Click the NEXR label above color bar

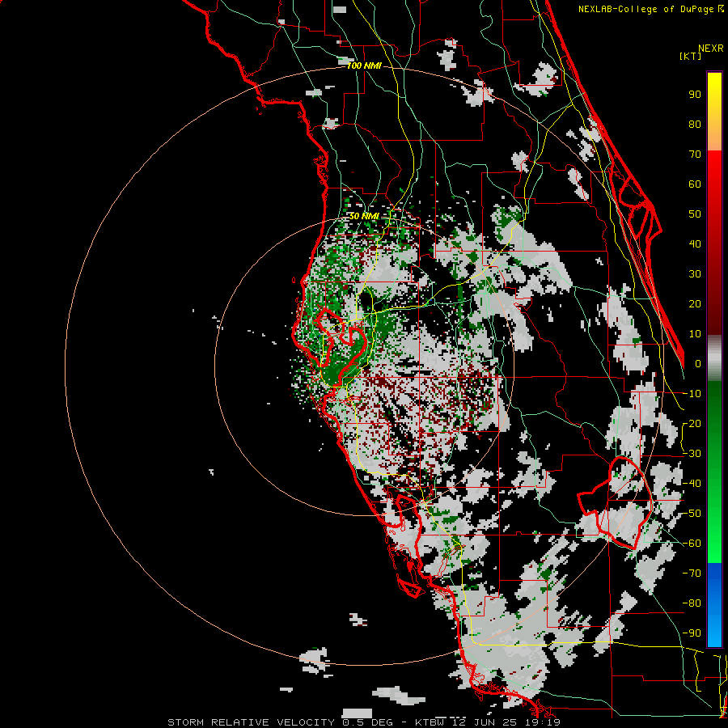711,49
